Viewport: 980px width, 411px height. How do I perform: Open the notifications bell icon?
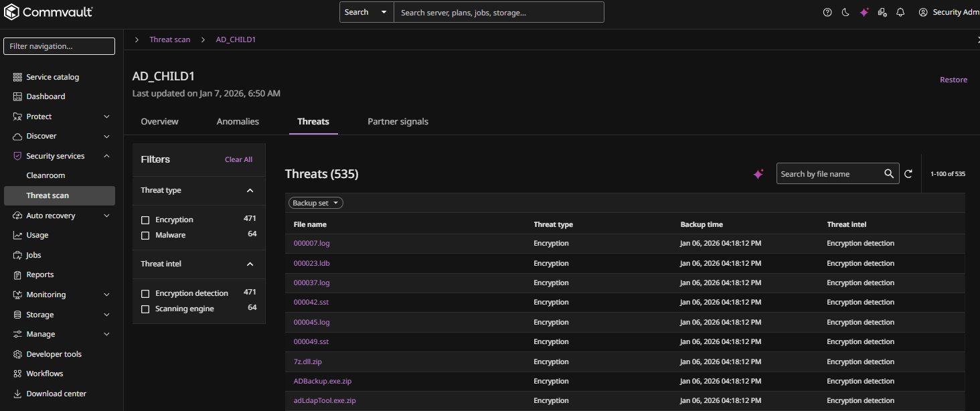pyautogui.click(x=900, y=12)
